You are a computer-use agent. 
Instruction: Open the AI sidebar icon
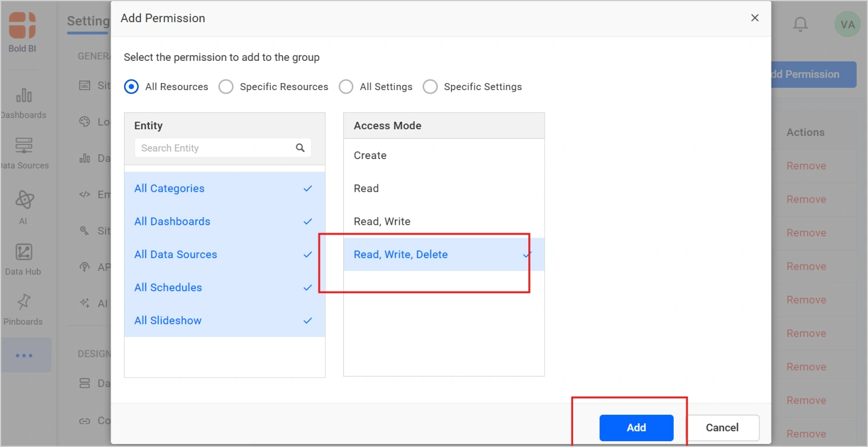24,200
